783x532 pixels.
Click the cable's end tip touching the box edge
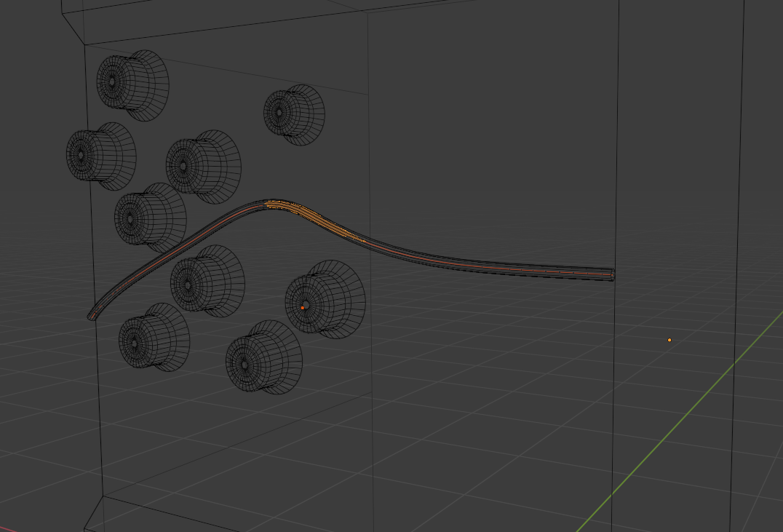(612, 275)
